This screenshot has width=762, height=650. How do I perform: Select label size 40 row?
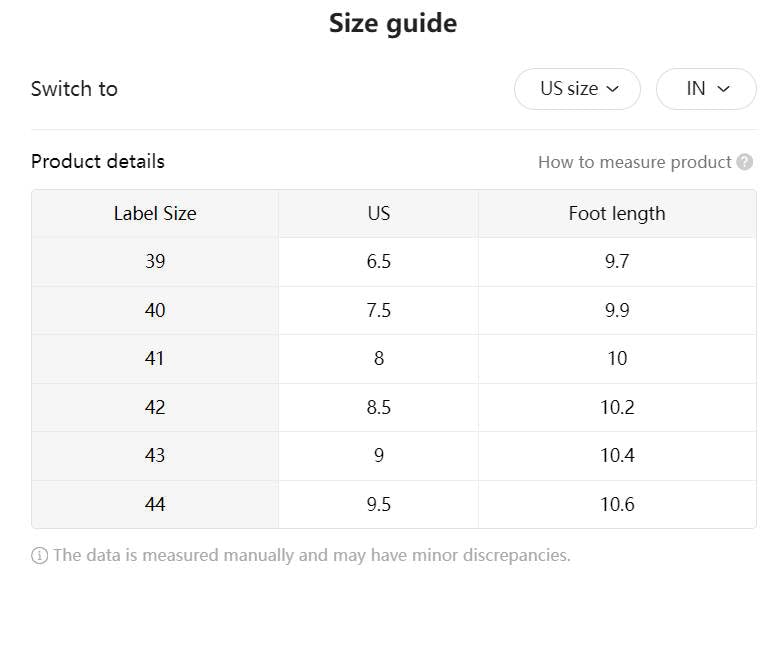click(x=155, y=310)
